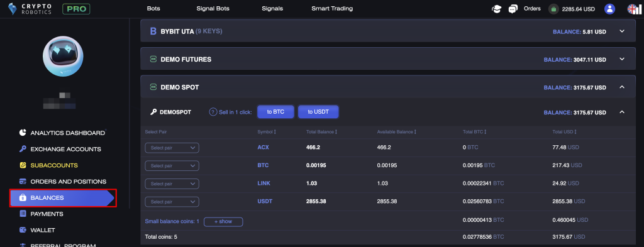Sort by the Total USD column
This screenshot has width=644, height=247.
tap(565, 132)
